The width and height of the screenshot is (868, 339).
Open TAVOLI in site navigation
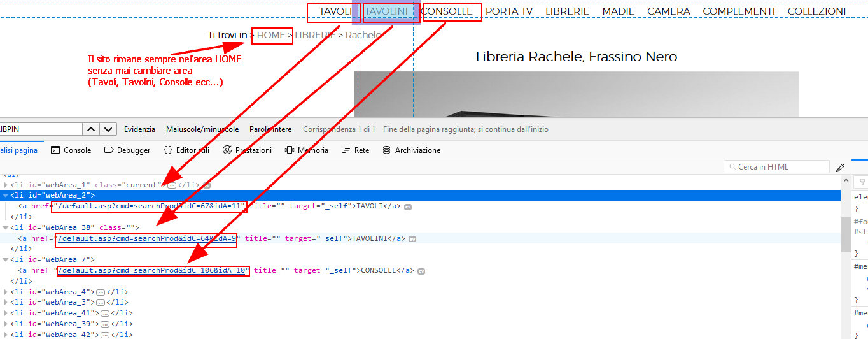click(x=335, y=11)
